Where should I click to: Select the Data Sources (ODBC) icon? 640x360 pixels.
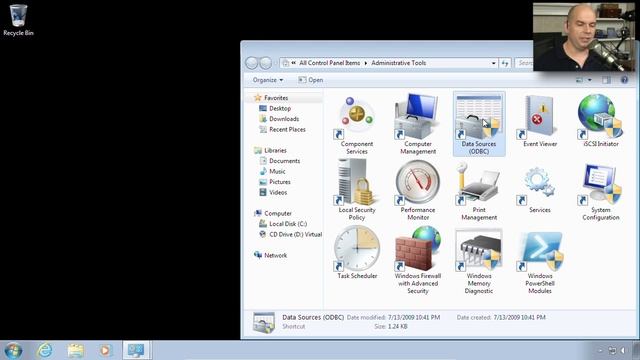click(x=479, y=124)
